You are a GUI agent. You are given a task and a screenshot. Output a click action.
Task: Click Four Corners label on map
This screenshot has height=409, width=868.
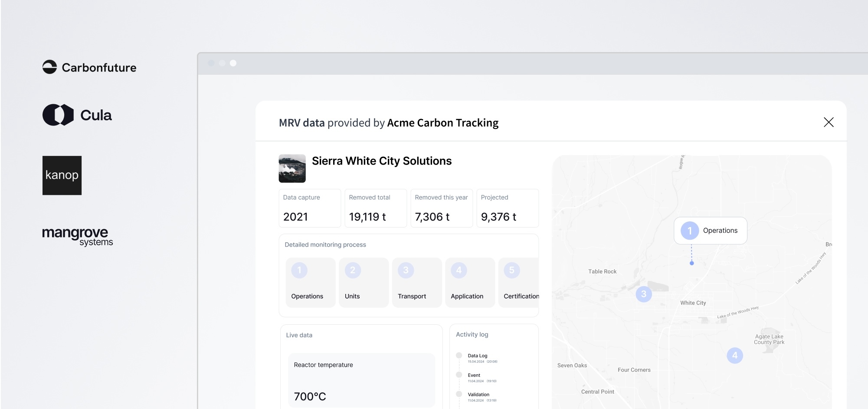click(x=634, y=370)
